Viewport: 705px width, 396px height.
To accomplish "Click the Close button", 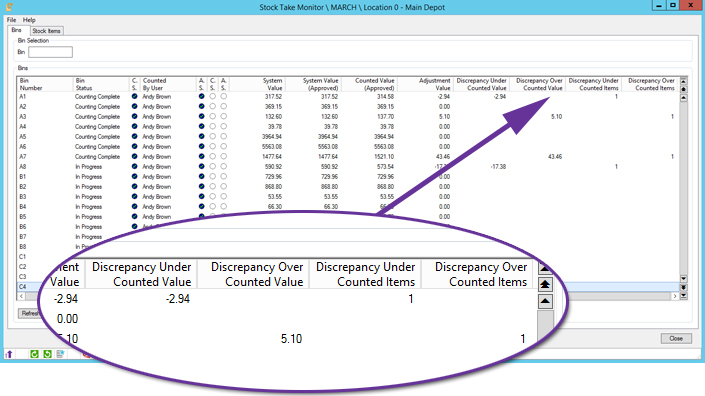I will point(676,338).
